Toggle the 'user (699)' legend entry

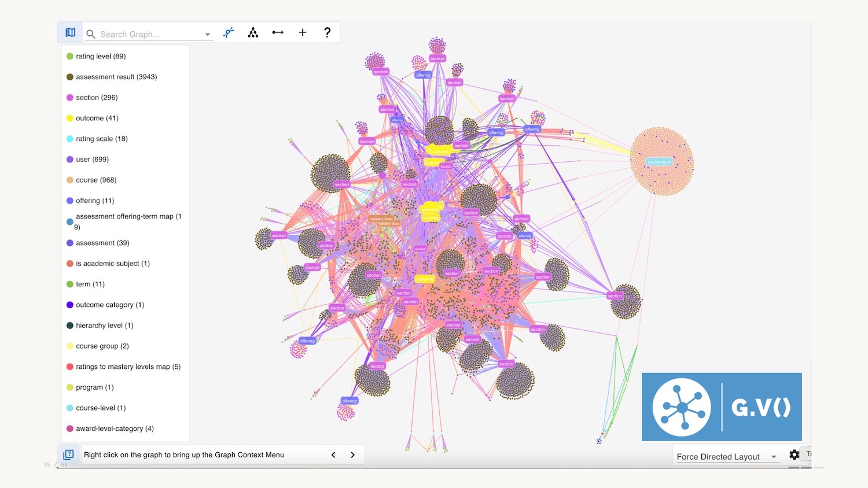point(93,159)
